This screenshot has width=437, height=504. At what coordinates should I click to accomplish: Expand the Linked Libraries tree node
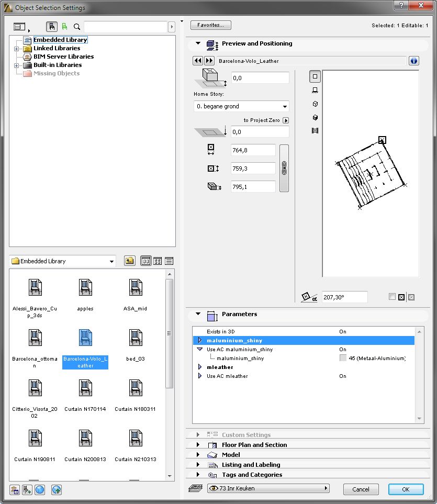coord(16,49)
